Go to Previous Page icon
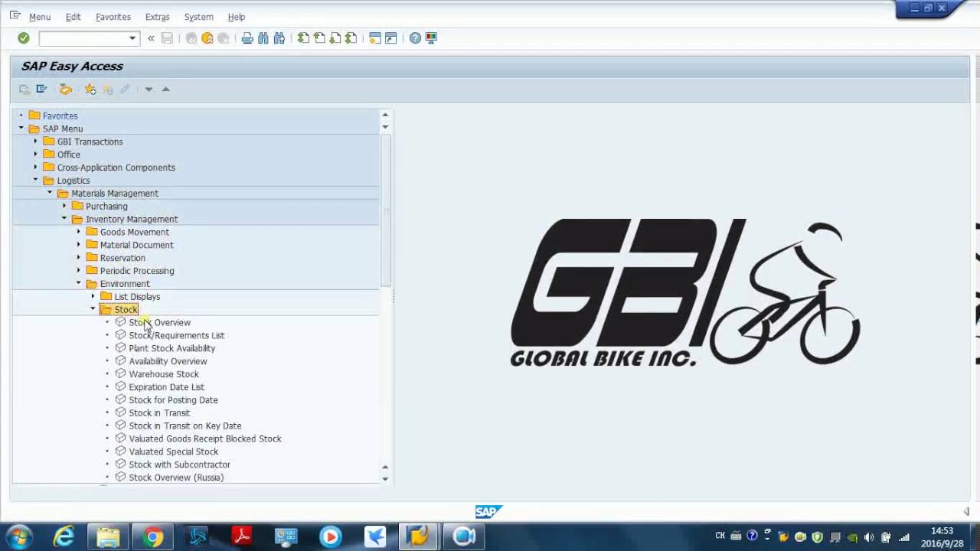Screen dimensions: 980x551 319,37
